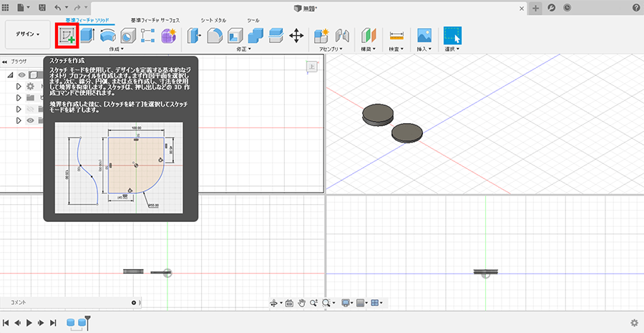Click the Select tool icon
The image size is (644, 333).
(x=452, y=36)
